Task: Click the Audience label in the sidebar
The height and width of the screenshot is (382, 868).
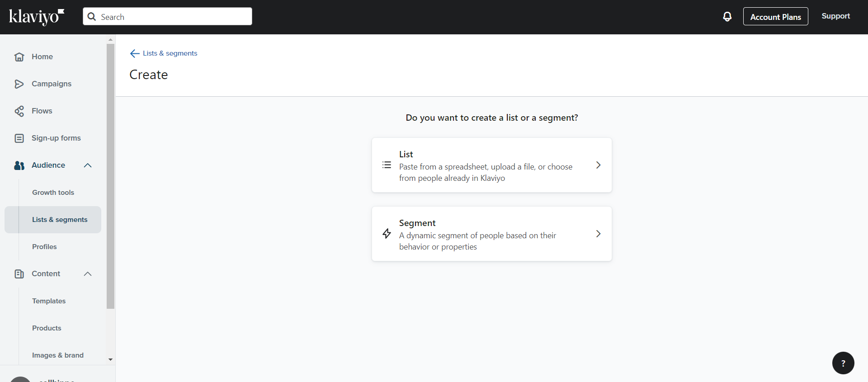Action: coord(48,165)
